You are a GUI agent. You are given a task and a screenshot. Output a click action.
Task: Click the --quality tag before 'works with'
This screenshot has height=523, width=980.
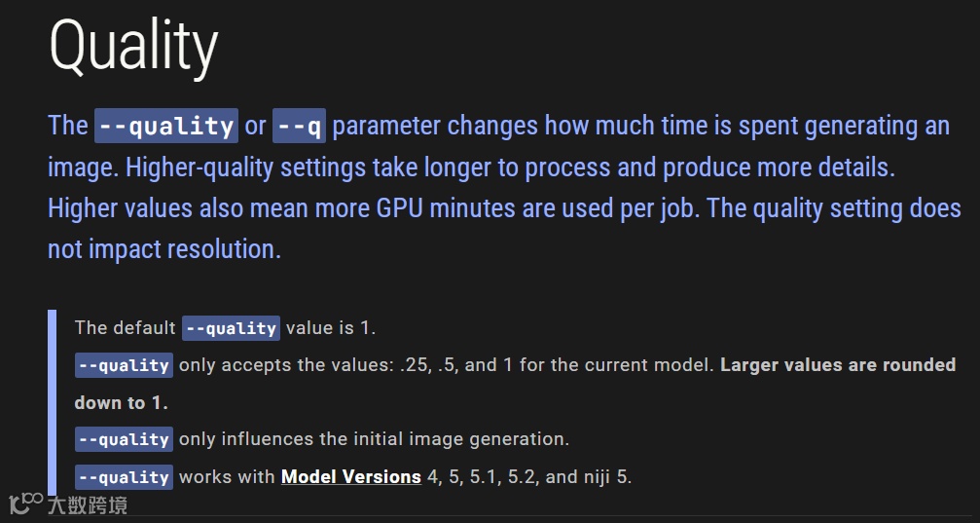click(x=124, y=477)
